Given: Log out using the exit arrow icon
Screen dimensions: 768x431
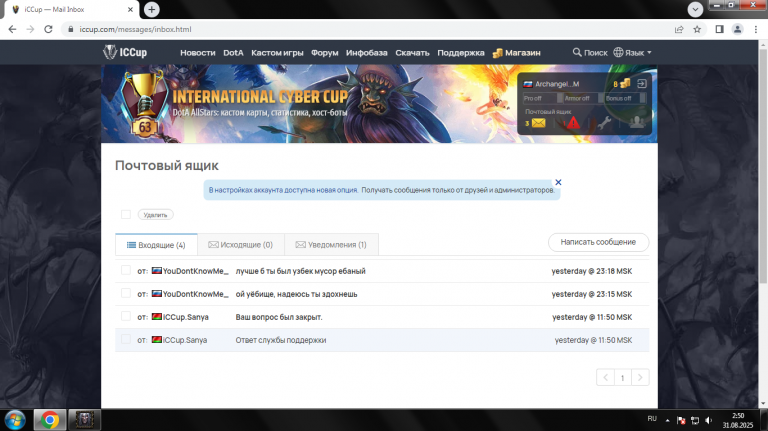Looking at the screenshot, I should coord(642,84).
